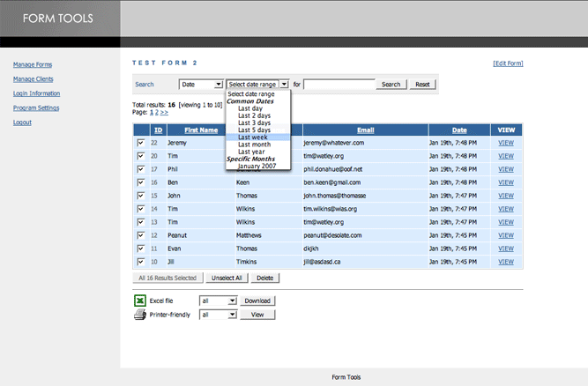Go to results page 1
Image resolution: width=588 pixels, height=386 pixels.
152,112
